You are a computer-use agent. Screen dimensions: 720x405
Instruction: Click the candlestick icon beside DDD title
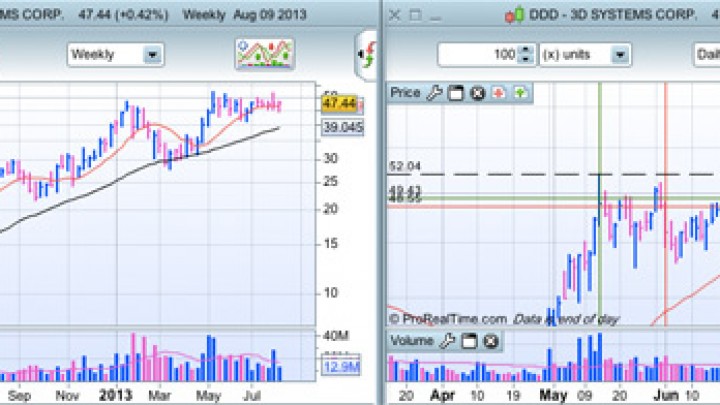pyautogui.click(x=514, y=15)
